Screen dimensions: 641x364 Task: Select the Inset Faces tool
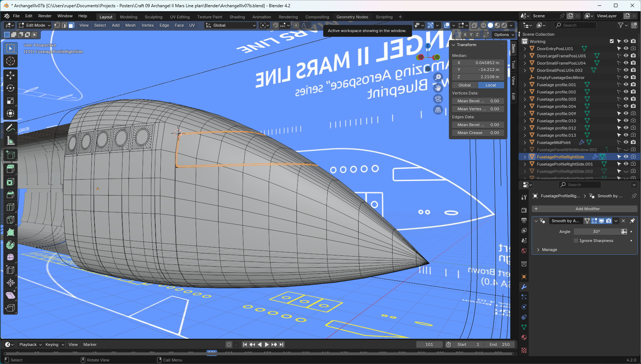(10, 182)
